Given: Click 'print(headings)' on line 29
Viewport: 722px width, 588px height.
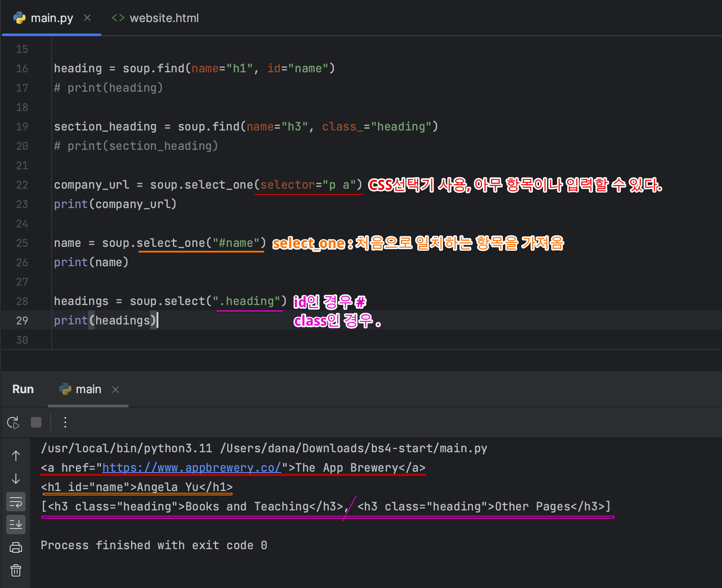Looking at the screenshot, I should point(105,320).
